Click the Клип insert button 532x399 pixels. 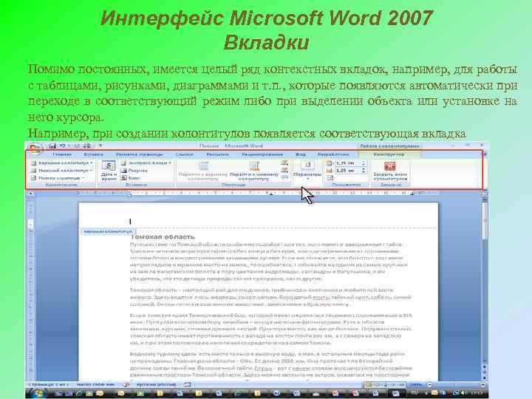click(x=131, y=178)
